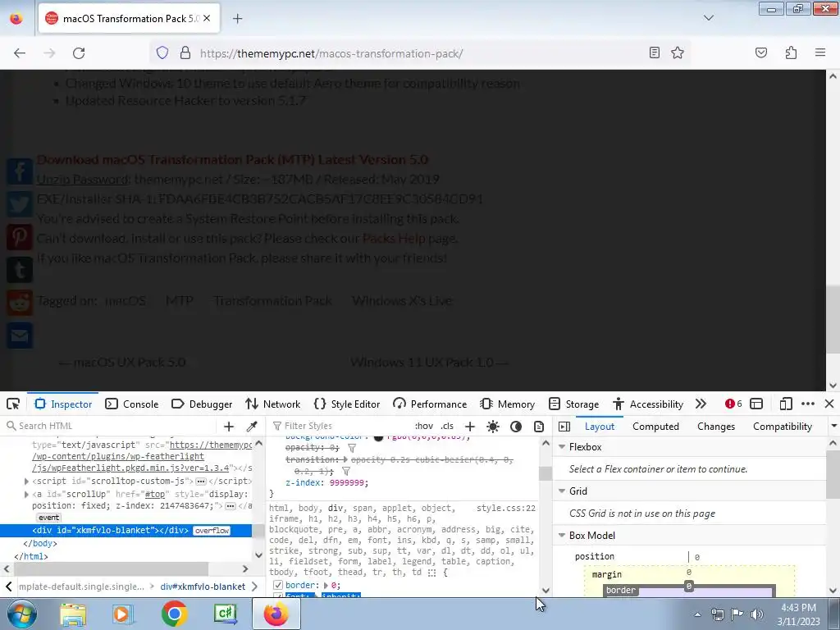Focus the Filter Styles field
The image size is (840, 630).
tap(340, 426)
